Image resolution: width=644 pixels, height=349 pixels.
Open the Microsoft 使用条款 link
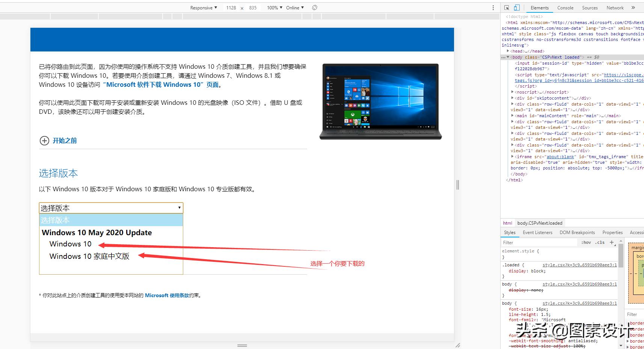167,296
